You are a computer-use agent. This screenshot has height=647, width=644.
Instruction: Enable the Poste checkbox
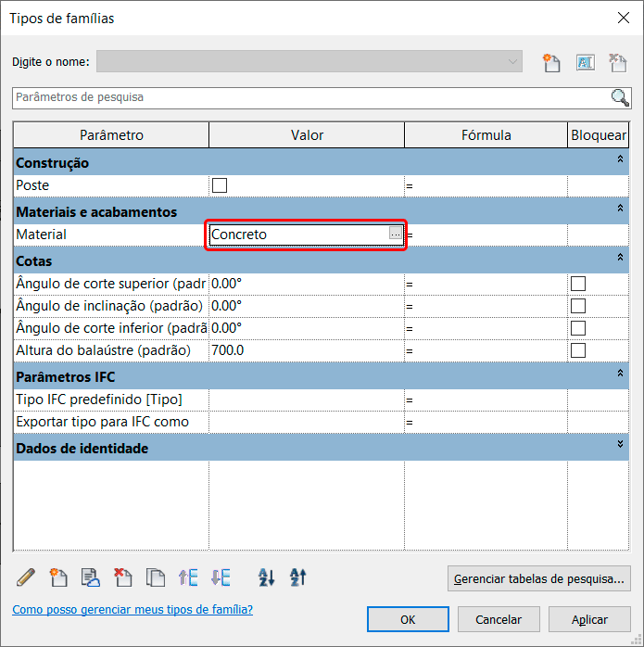(x=220, y=185)
